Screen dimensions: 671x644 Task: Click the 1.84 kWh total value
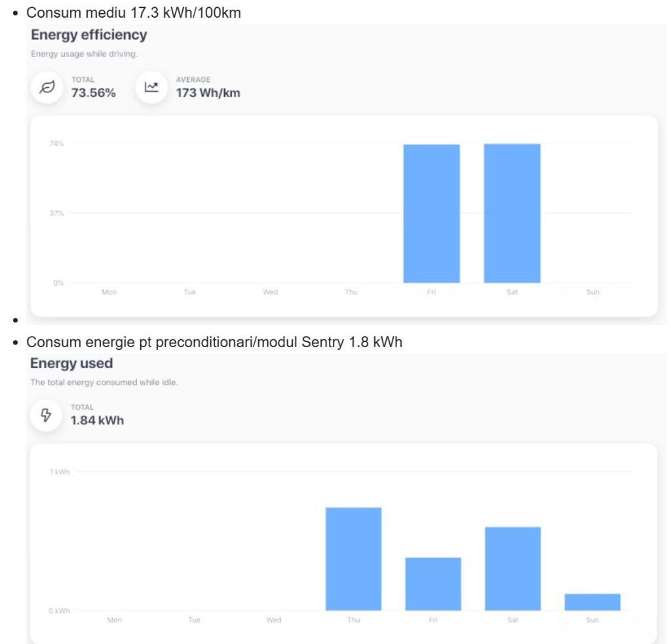click(x=97, y=421)
